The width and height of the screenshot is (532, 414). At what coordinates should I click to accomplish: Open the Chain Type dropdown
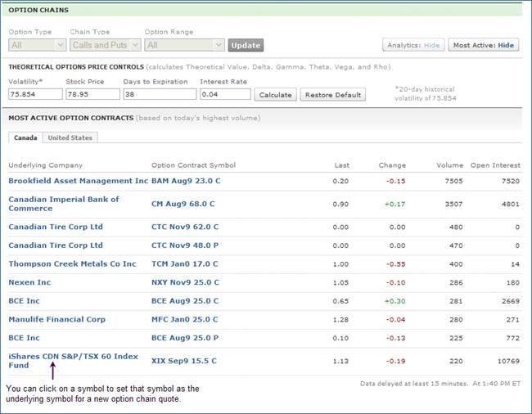(x=106, y=45)
